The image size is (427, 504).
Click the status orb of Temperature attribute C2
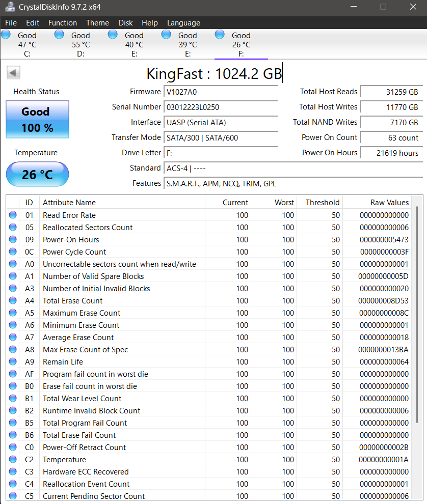(x=13, y=459)
